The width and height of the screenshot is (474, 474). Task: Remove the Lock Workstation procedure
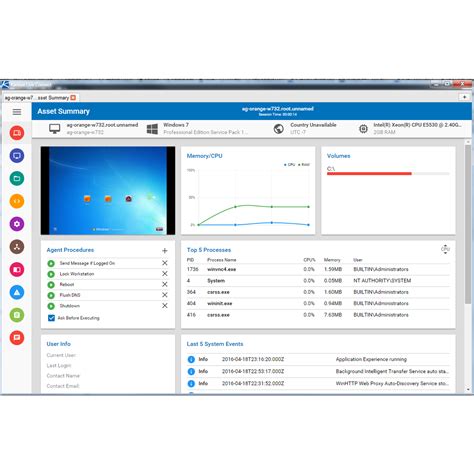click(x=165, y=274)
